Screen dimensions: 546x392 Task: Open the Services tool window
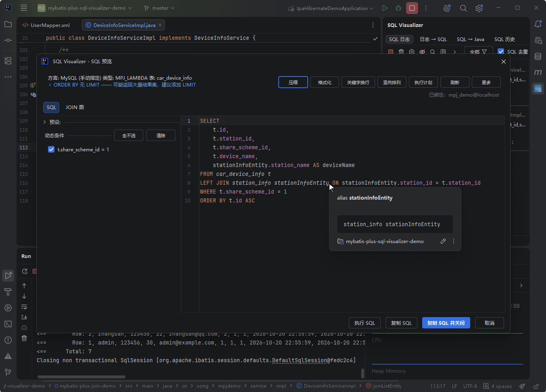point(8,308)
